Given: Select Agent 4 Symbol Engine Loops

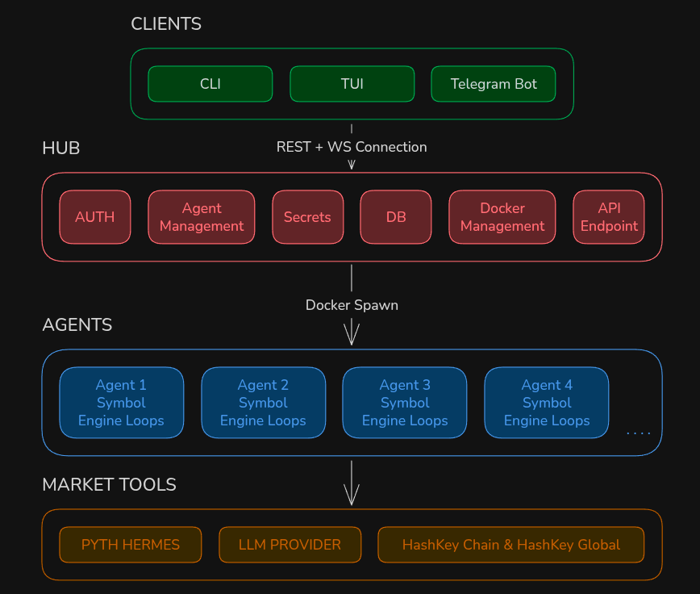Looking at the screenshot, I should pos(547,403).
